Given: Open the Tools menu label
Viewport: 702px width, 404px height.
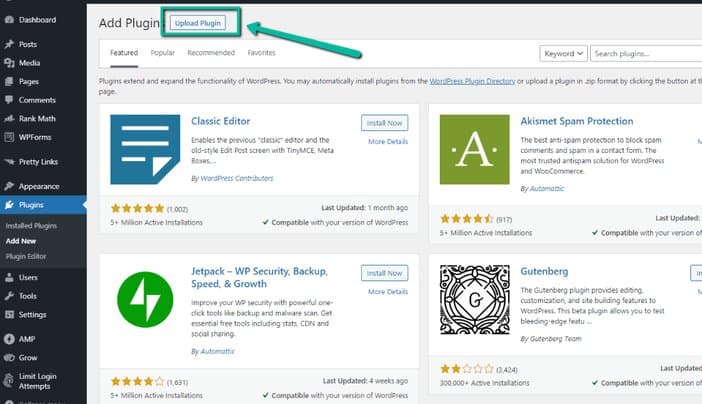Looking at the screenshot, I should tap(28, 296).
